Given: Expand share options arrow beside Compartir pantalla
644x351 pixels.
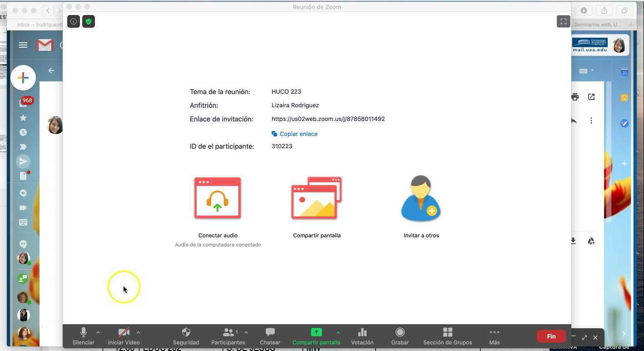Looking at the screenshot, I should point(338,332).
